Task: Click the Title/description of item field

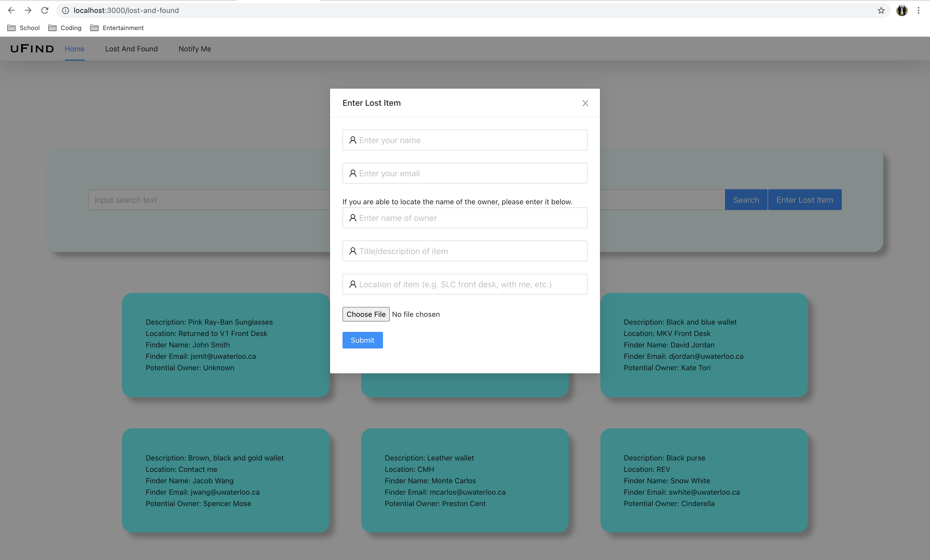Action: 465,251
